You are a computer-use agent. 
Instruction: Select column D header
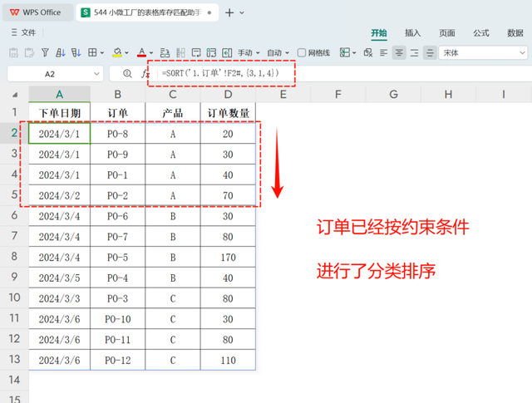(x=228, y=94)
